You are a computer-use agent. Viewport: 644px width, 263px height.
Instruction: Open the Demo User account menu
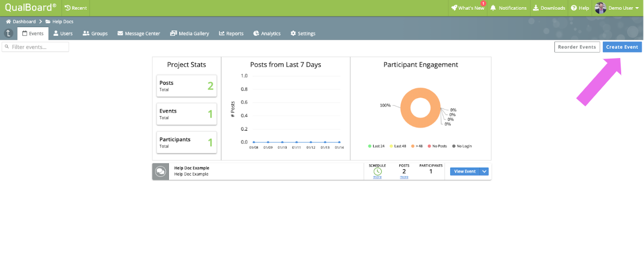click(x=617, y=8)
